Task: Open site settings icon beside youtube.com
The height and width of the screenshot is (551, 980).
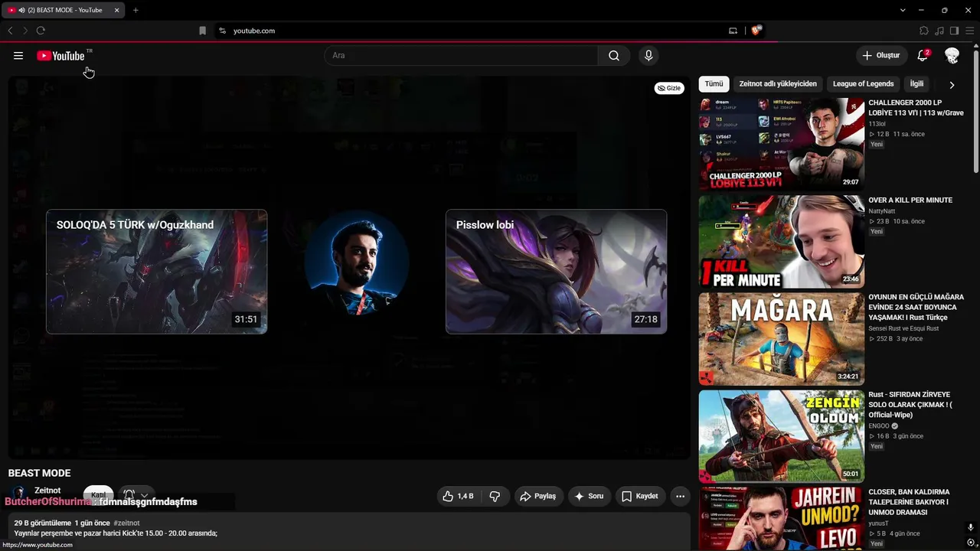Action: tap(222, 31)
